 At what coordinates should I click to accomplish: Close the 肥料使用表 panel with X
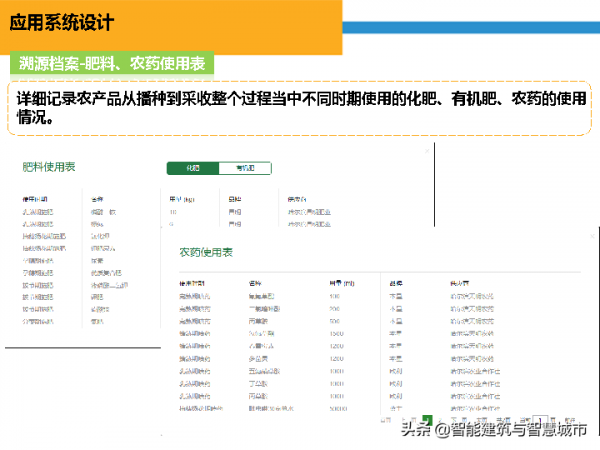coord(427,152)
